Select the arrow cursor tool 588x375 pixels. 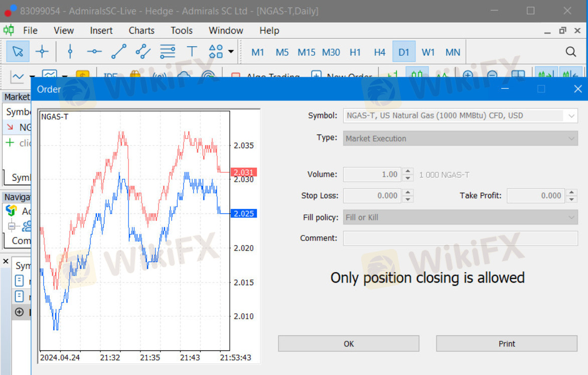tap(18, 51)
